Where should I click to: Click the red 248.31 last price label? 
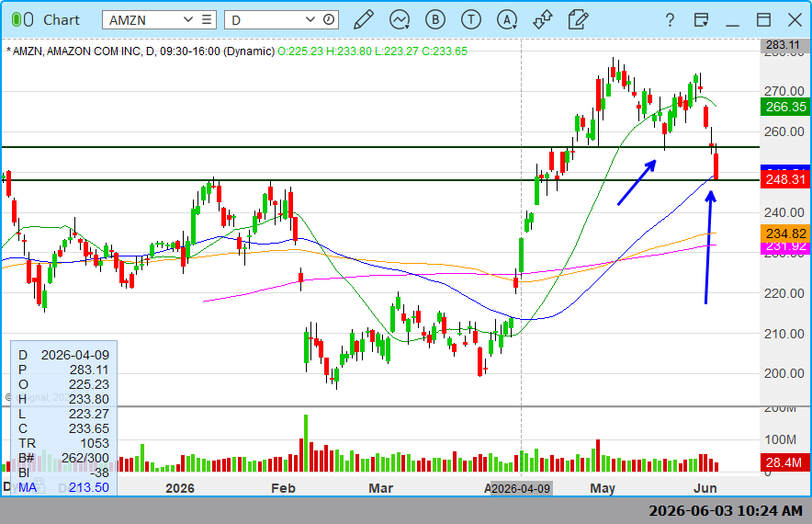tap(785, 179)
